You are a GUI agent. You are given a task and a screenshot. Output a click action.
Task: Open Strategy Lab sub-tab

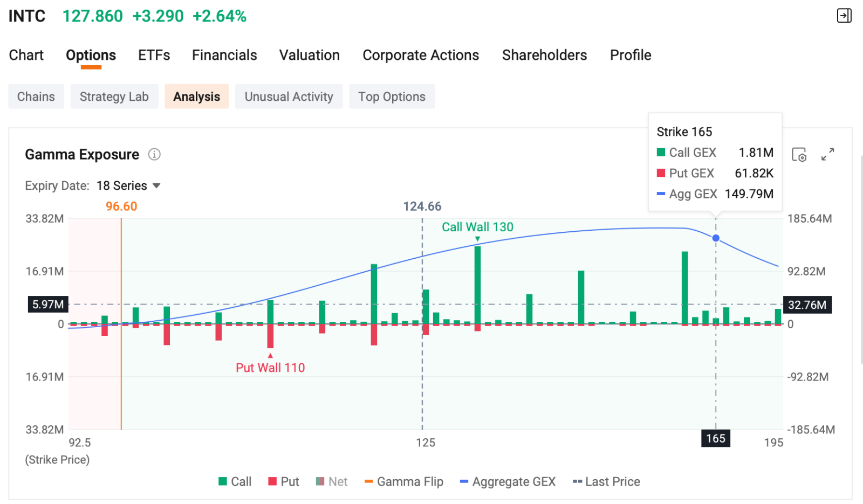pyautogui.click(x=114, y=96)
